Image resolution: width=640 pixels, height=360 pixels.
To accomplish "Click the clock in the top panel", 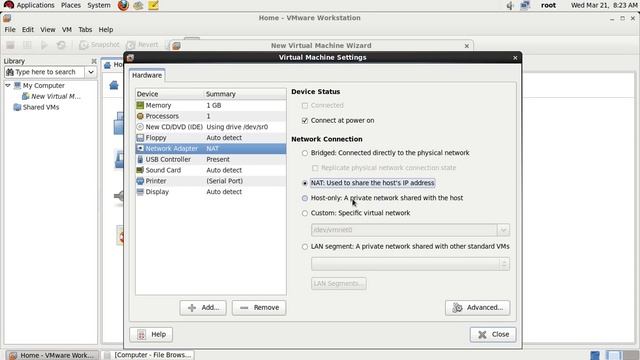I will (604, 5).
